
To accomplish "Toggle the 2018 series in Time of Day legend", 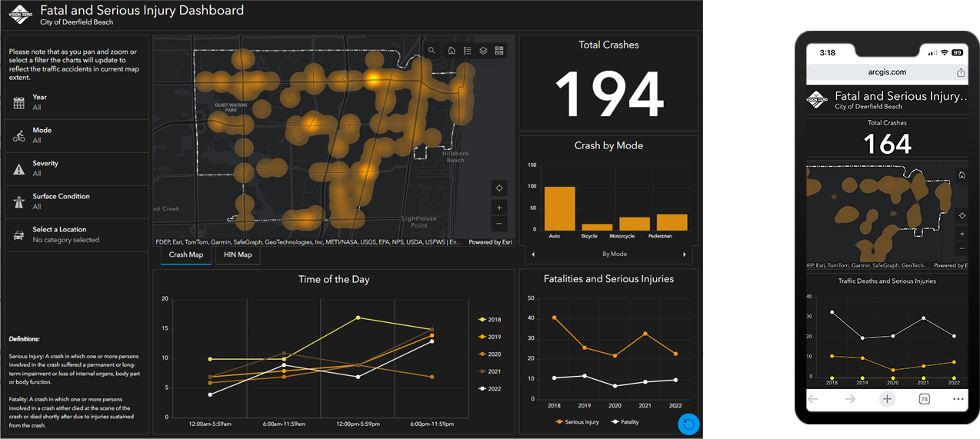I will click(488, 319).
